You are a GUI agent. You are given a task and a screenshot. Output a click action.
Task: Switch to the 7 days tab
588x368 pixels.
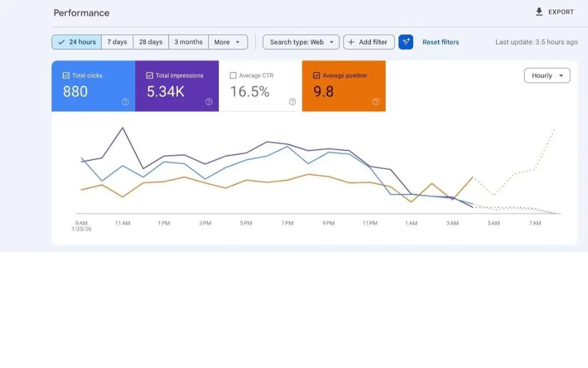[x=117, y=42]
